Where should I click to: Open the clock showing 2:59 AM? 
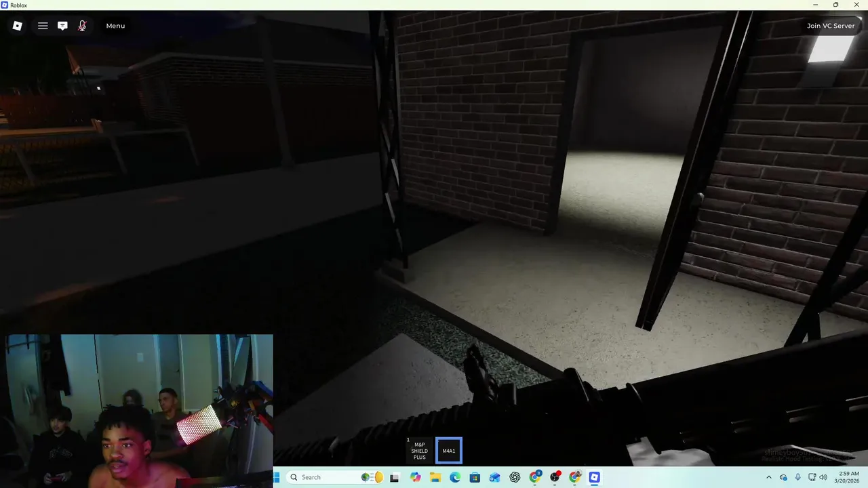pyautogui.click(x=848, y=477)
